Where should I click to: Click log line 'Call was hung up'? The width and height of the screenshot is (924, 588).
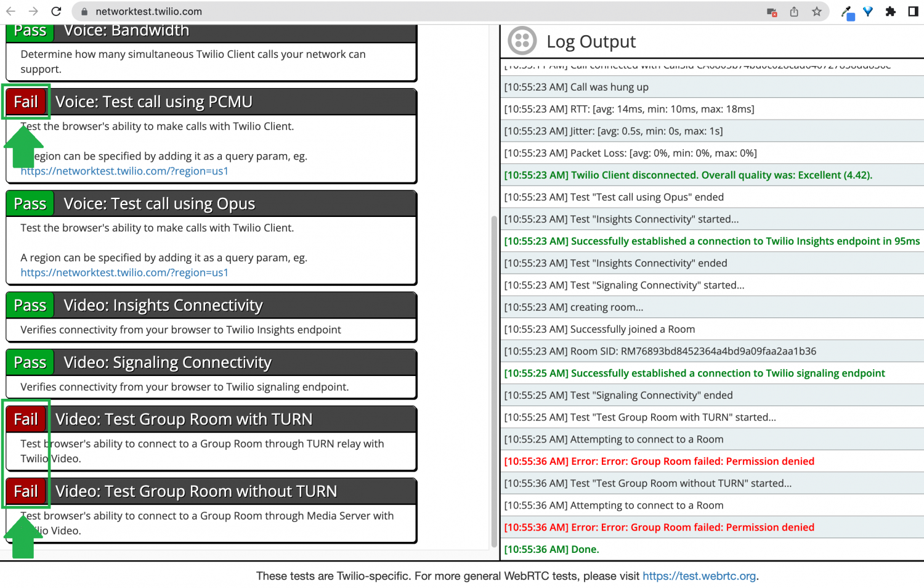click(712, 87)
